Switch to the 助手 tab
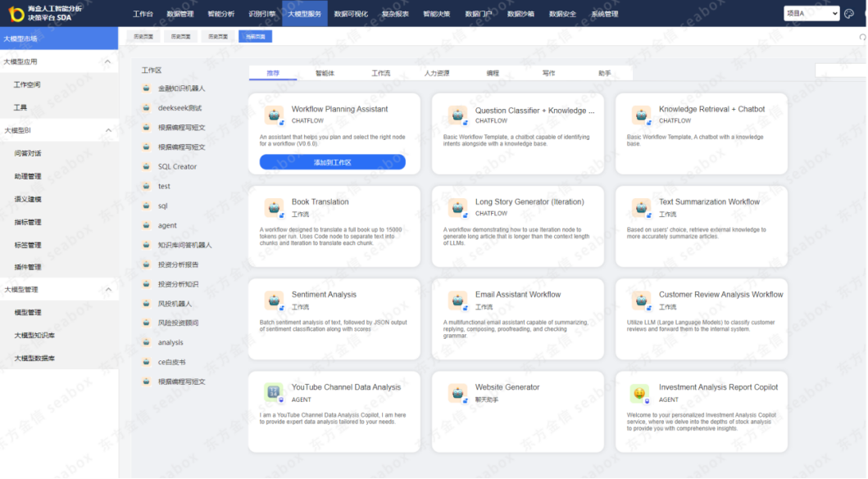868x479 pixels. pos(605,73)
